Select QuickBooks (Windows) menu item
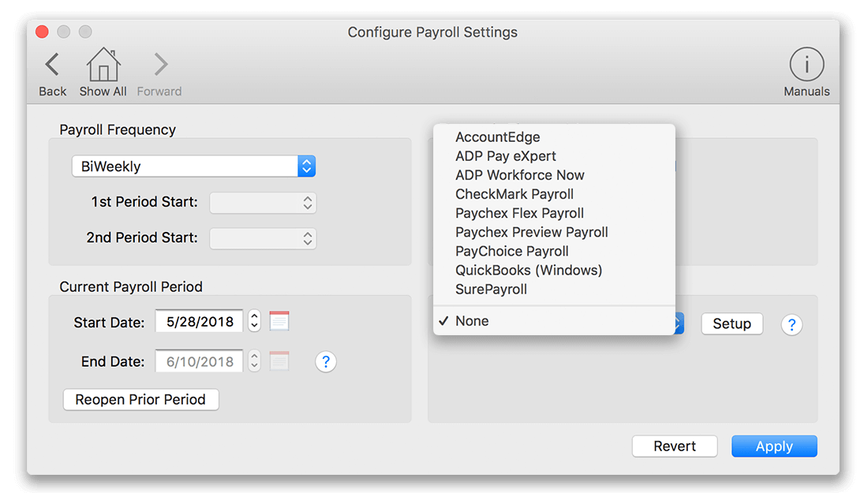868x493 pixels. coord(529,270)
